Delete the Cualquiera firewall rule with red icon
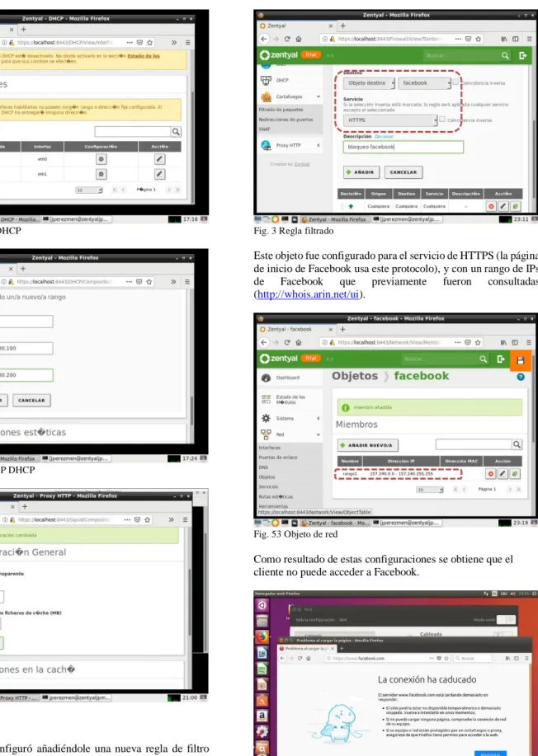Viewport: 538px width, 756px height. pyautogui.click(x=491, y=206)
